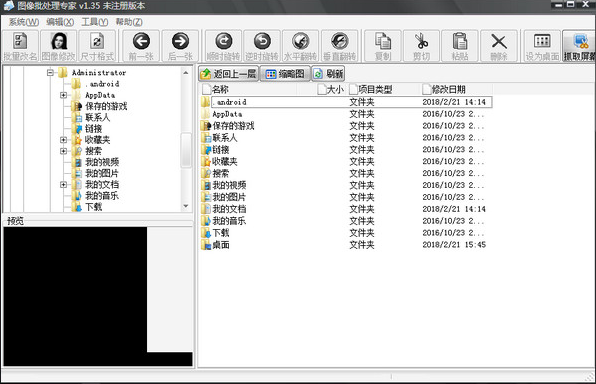This screenshot has height=384, width=596.
Task: Select 我的音乐 in folder tree
Action: (x=102, y=196)
